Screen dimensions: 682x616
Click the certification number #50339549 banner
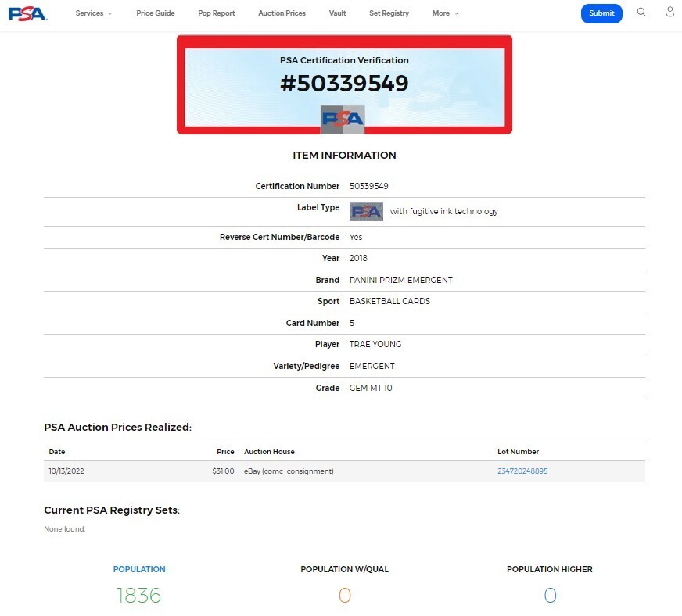point(344,83)
